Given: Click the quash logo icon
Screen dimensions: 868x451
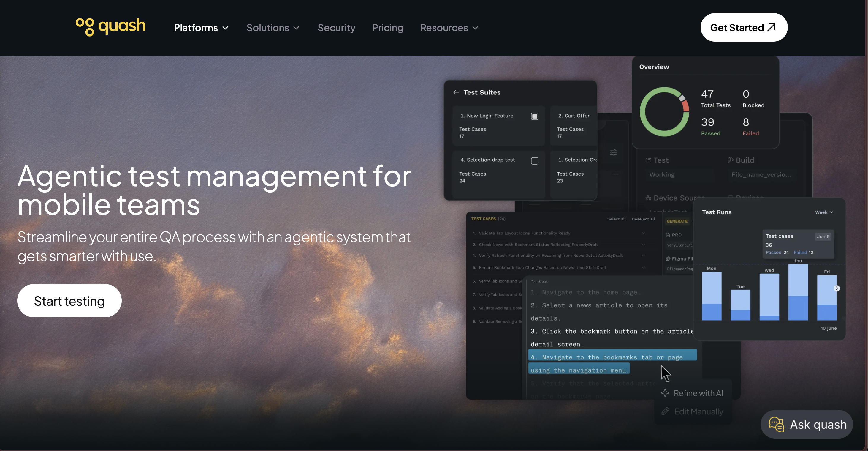Looking at the screenshot, I should click(x=85, y=27).
